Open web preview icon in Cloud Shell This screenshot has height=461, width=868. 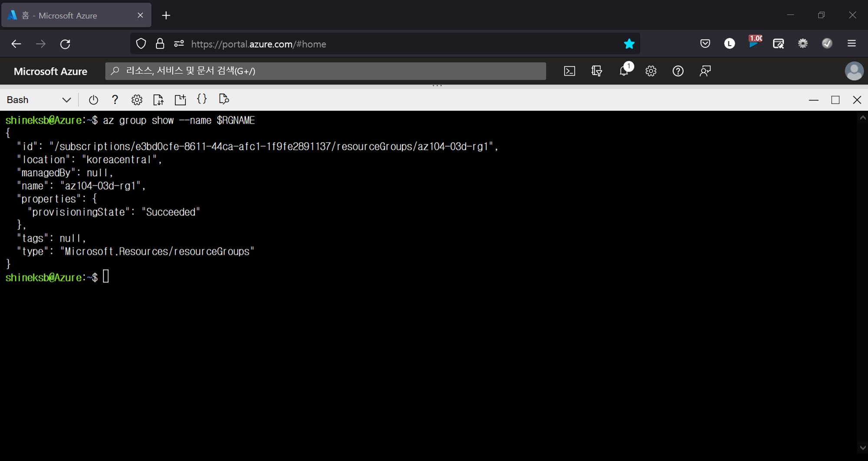[x=224, y=99]
